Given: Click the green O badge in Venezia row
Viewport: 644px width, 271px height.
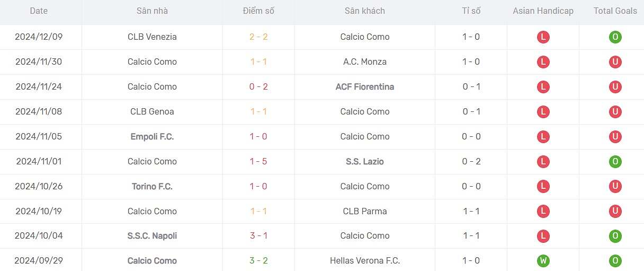Looking at the screenshot, I should click(x=615, y=37).
